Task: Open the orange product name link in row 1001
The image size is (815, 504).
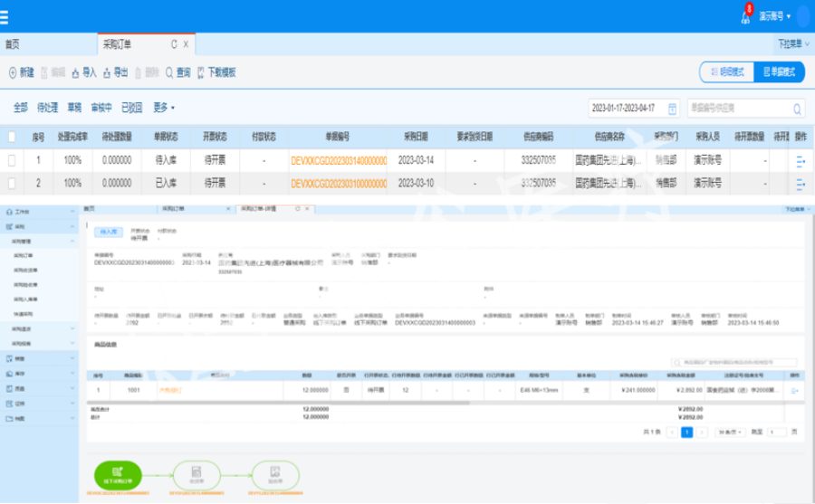Action: [170, 390]
